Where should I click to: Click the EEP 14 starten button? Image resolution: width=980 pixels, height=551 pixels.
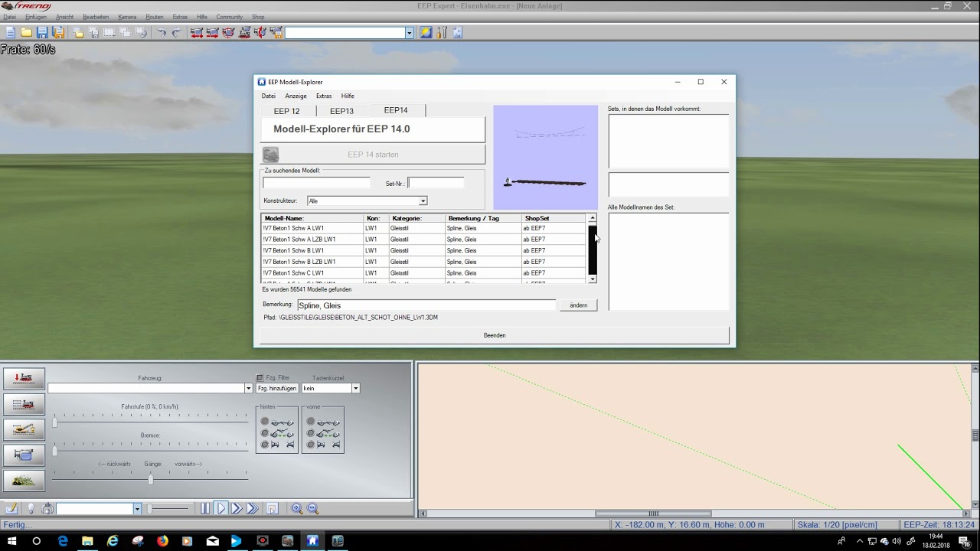373,155
